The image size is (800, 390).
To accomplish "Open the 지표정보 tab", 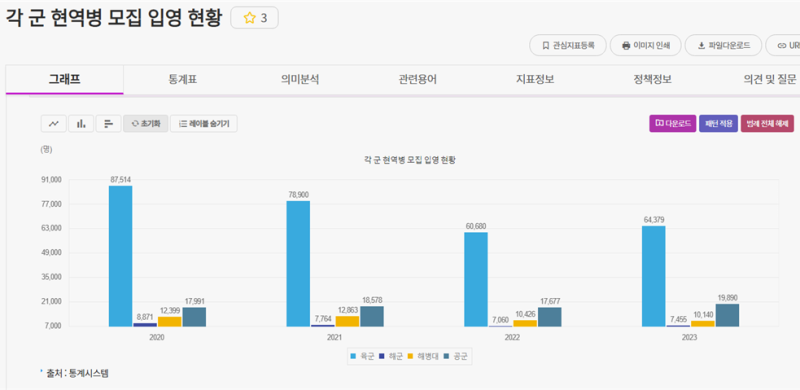I will tap(535, 80).
